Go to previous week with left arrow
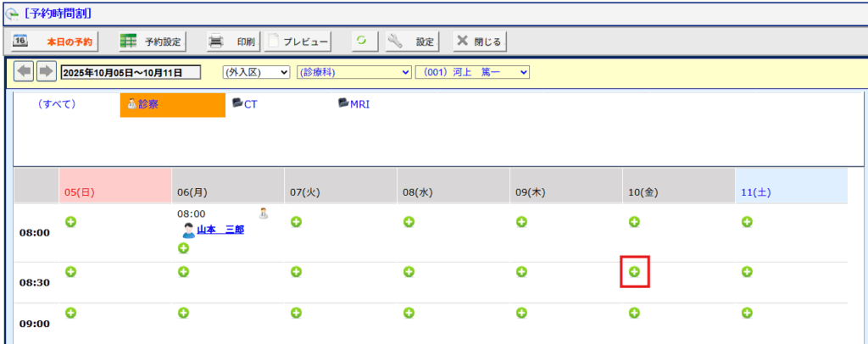 click(x=25, y=72)
